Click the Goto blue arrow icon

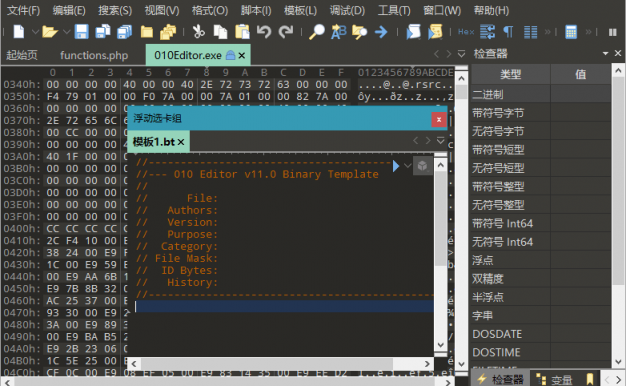click(381, 32)
